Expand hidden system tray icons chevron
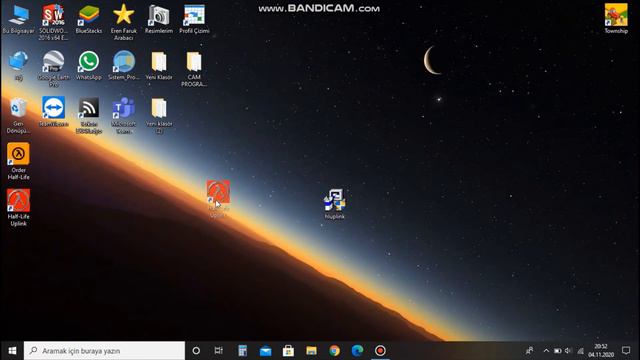 tap(546, 351)
